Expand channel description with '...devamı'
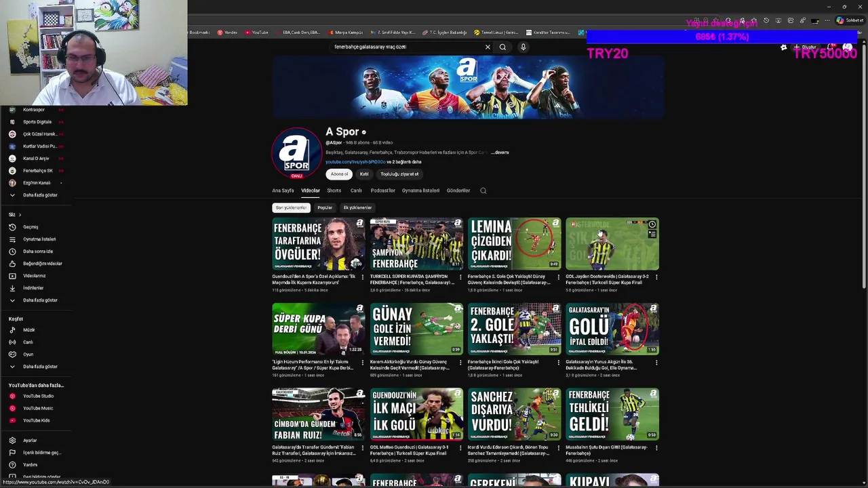This screenshot has width=868, height=488. [500, 152]
